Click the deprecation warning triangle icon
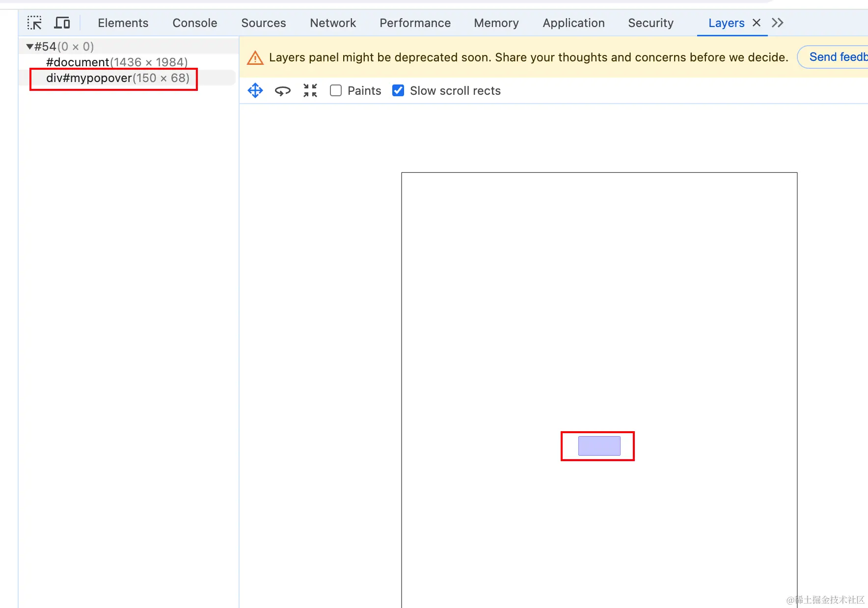This screenshot has width=868, height=608. coord(255,58)
